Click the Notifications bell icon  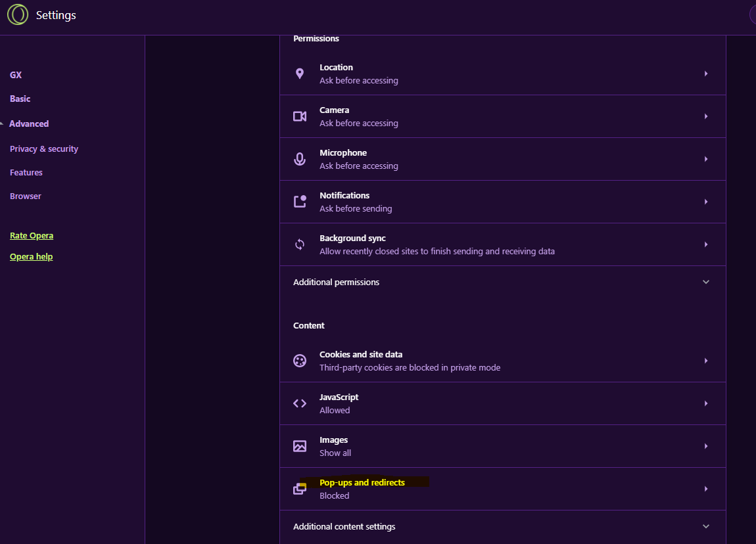(300, 202)
